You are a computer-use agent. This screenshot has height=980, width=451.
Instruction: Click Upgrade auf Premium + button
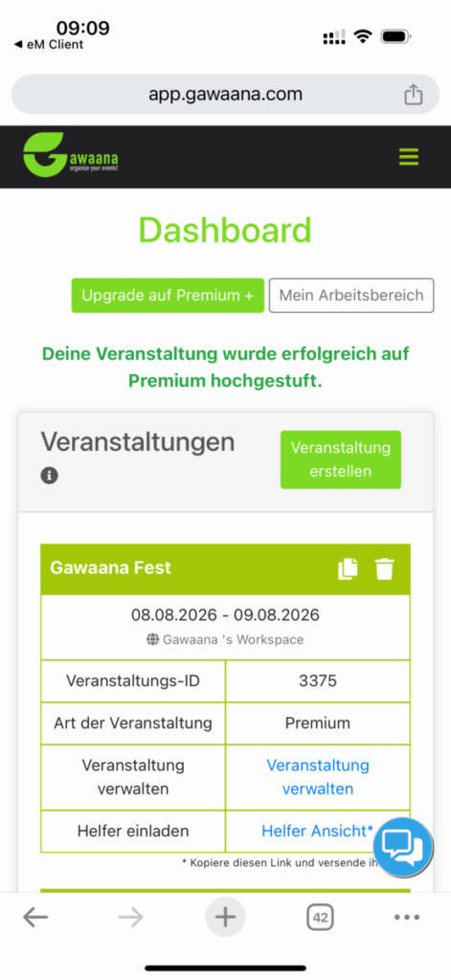coord(168,295)
